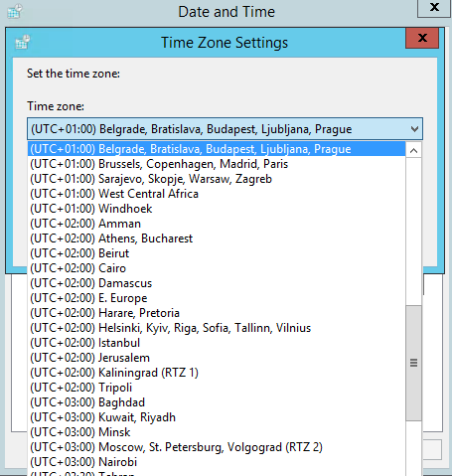Select Kuwait, Riyadh time zone

coord(217,417)
